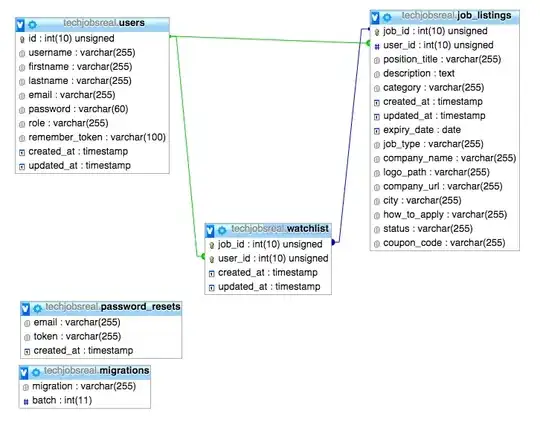This screenshot has width=540, height=425.
Task: Click the date icon beside job_listings expiry_date
Action: (x=377, y=131)
